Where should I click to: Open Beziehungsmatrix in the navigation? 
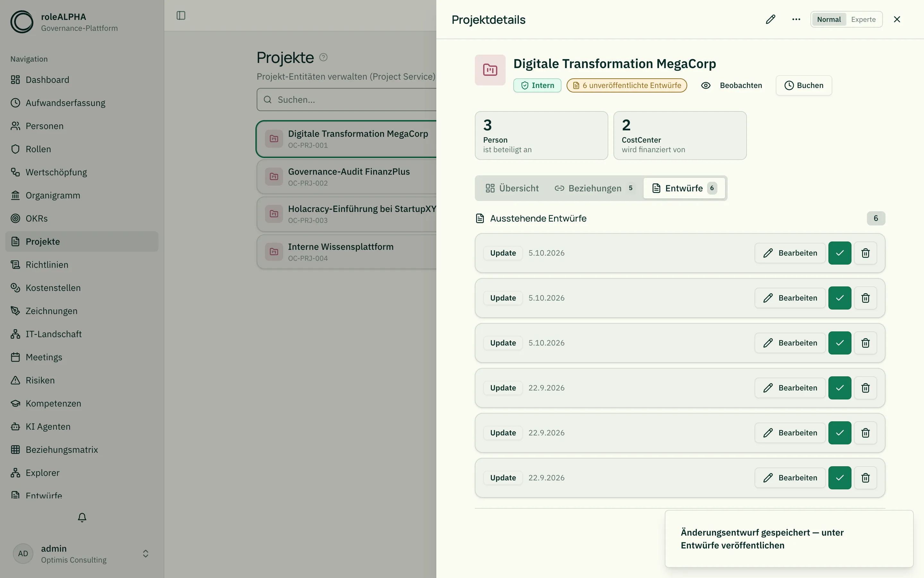[x=82, y=450]
